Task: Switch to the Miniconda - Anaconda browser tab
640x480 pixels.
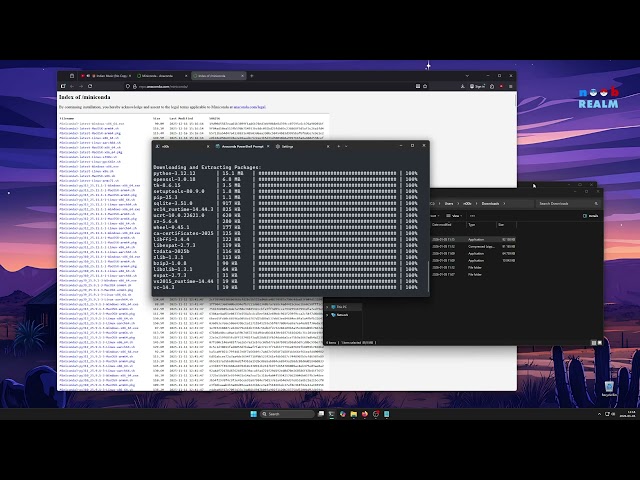Action: coord(161,76)
